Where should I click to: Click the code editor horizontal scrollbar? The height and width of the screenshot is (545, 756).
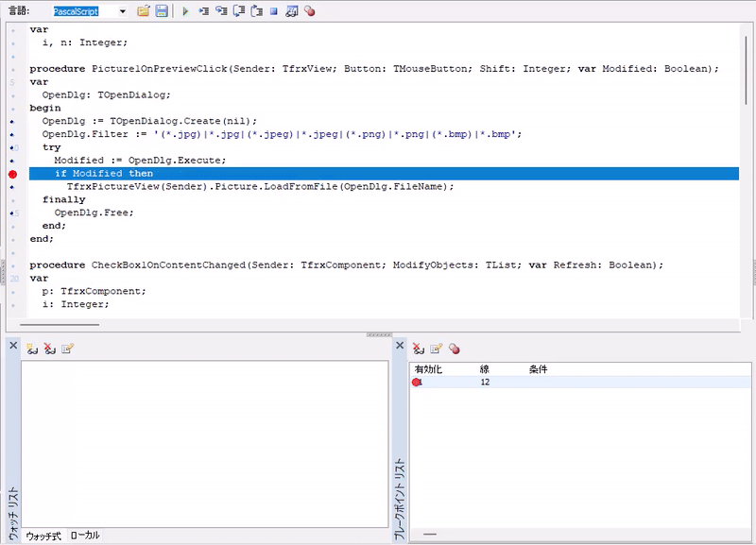pos(62,324)
